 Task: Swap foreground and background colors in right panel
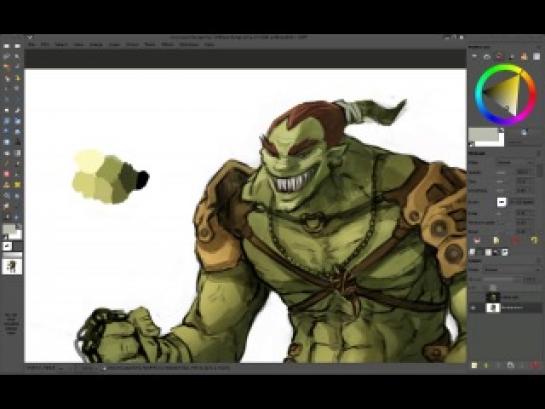[x=502, y=130]
